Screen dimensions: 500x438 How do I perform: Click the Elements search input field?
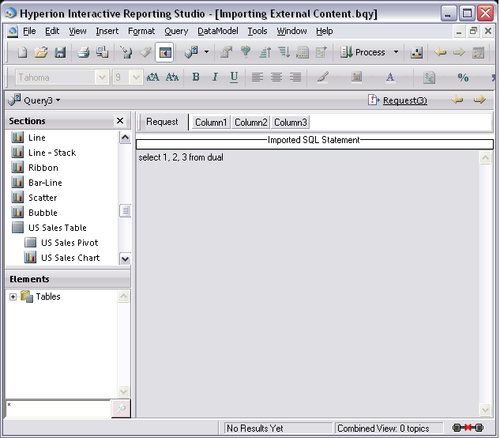(58, 409)
